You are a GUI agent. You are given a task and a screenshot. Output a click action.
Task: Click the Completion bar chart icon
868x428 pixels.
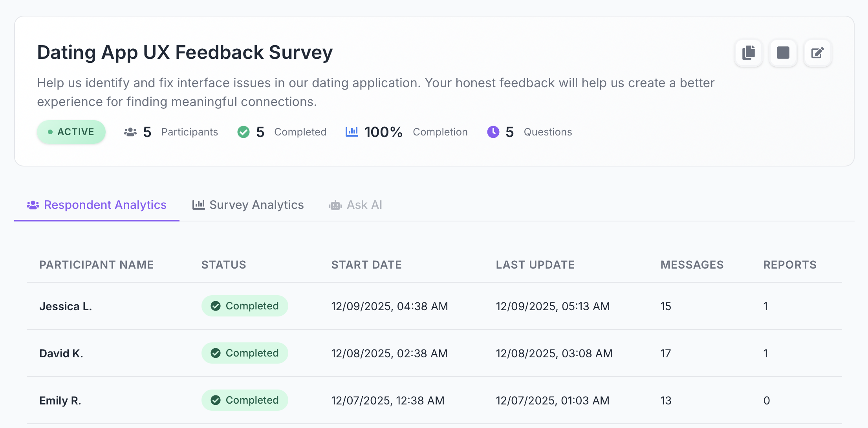click(x=352, y=132)
